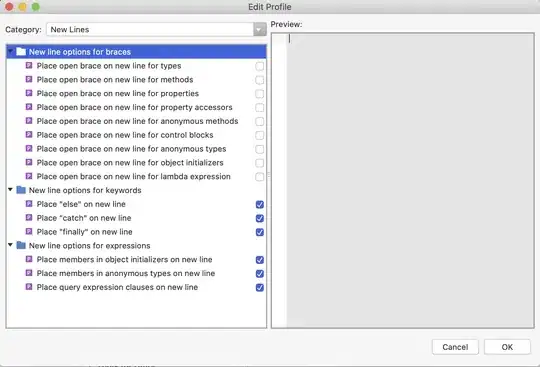Uncheck Place "else" on new line
Image resolution: width=540 pixels, height=367 pixels.
pyautogui.click(x=260, y=205)
